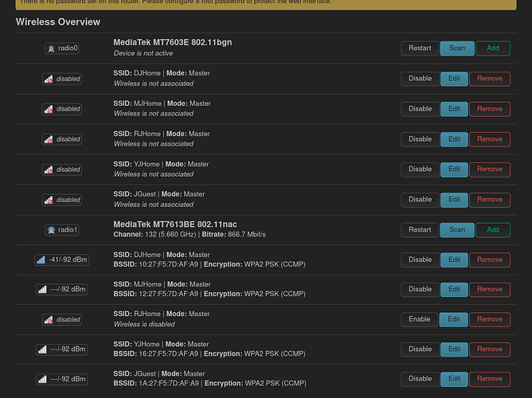Click the -41/-92 dBm signal reading

click(68, 259)
